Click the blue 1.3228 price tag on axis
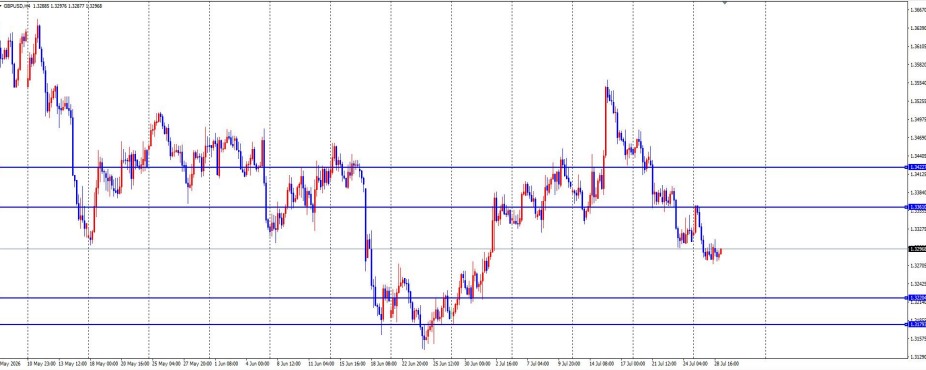This screenshot has height=370, width=926. (x=917, y=298)
